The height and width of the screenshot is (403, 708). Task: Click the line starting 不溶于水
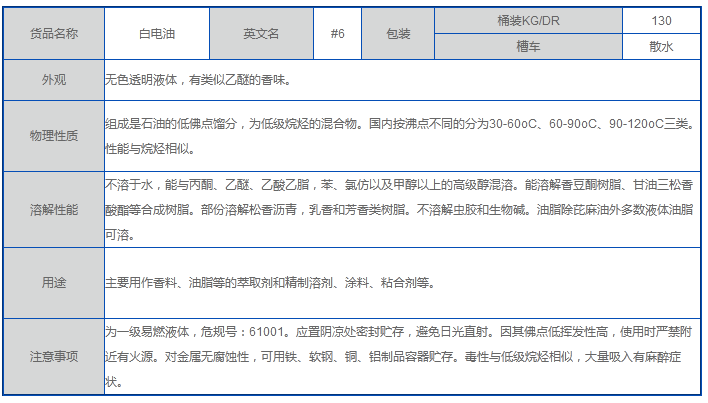click(x=399, y=185)
